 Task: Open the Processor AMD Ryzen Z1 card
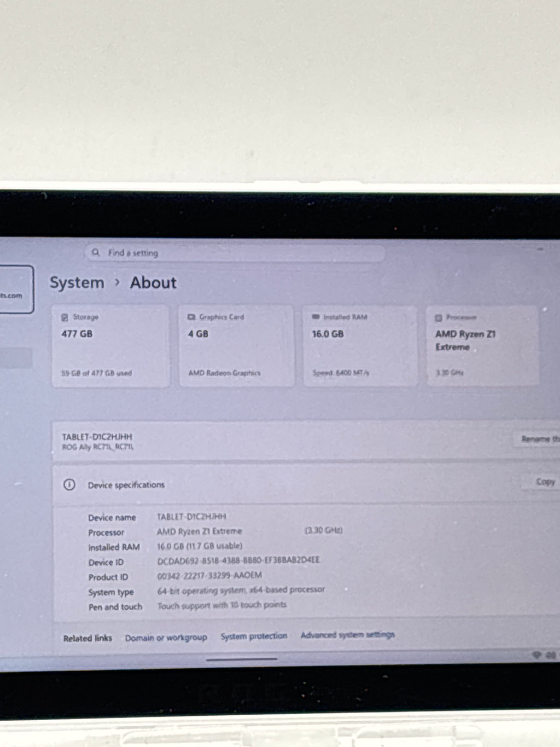coord(482,346)
